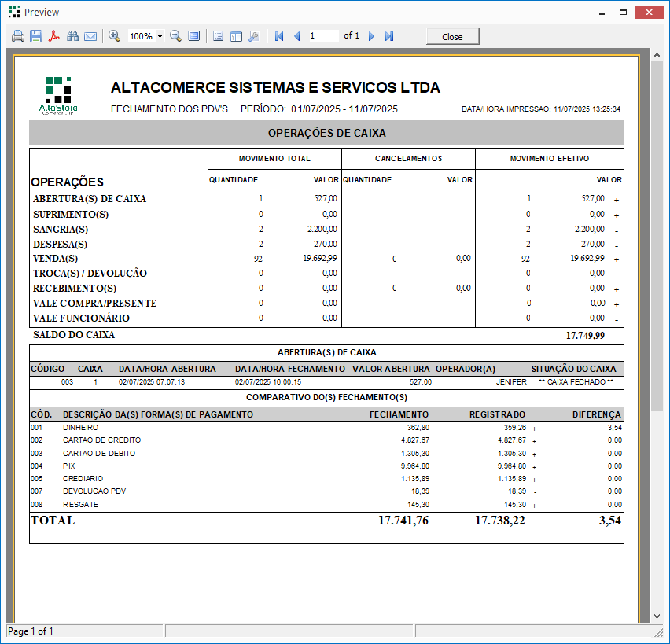The image size is (670, 644).
Task: Click the CREDIARIO payment row label
Action: point(83,479)
